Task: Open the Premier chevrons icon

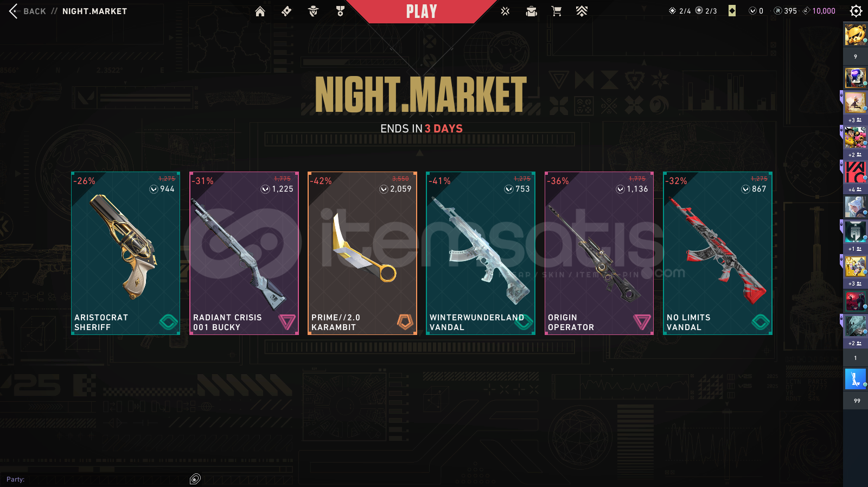Action: coord(582,11)
